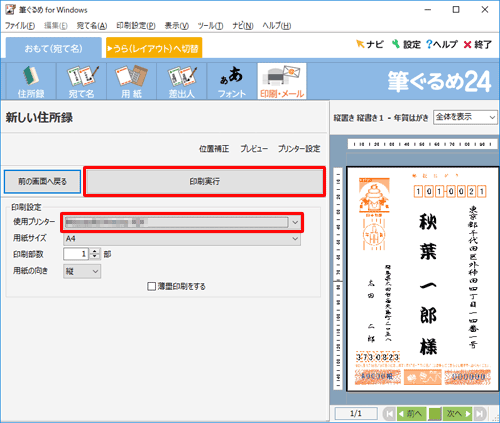Click the 印刷実行 print button
The image size is (500, 423).
point(204,182)
